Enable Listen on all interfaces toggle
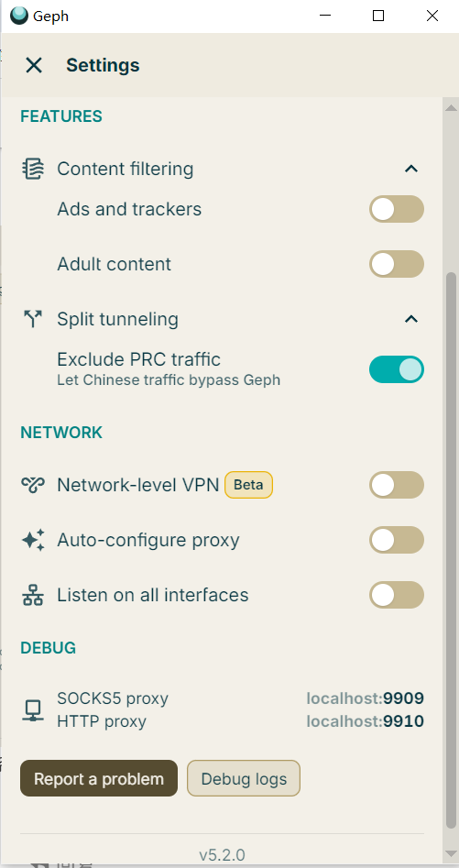This screenshot has width=459, height=868. (397, 595)
